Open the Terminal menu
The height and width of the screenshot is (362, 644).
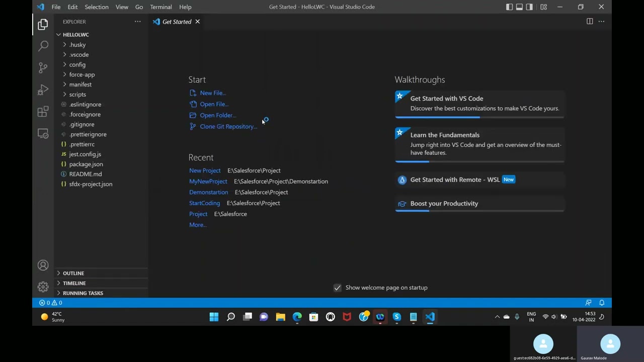160,7
